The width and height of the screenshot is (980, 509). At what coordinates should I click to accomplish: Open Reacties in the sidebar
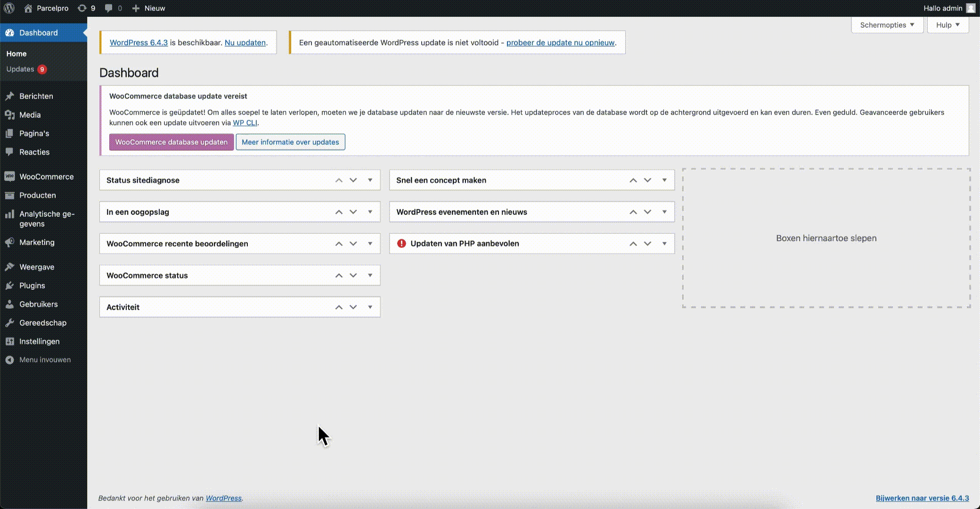[x=43, y=152]
